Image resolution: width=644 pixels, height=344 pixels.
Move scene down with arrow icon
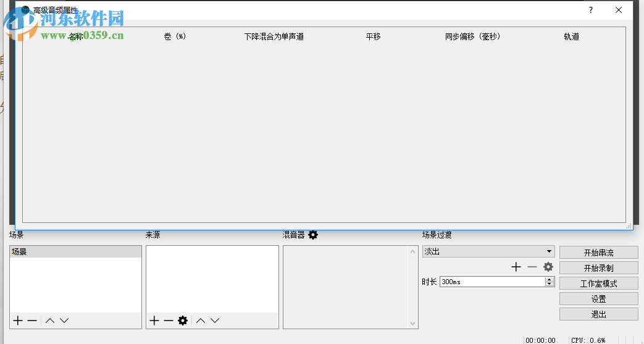click(x=64, y=321)
